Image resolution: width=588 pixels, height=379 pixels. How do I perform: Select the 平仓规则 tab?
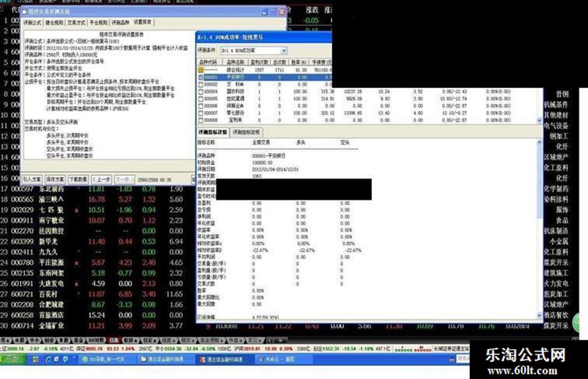click(99, 22)
